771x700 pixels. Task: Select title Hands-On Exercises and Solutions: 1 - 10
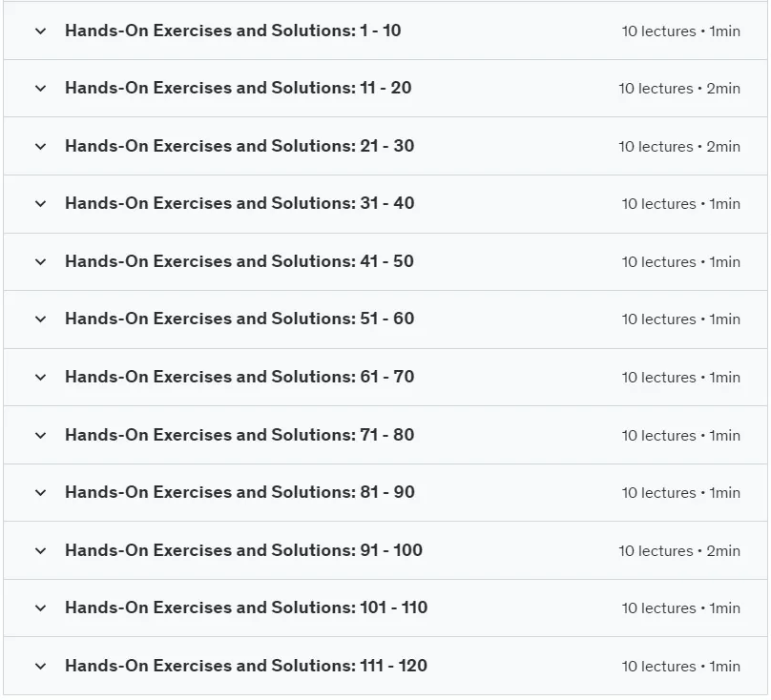pos(233,31)
